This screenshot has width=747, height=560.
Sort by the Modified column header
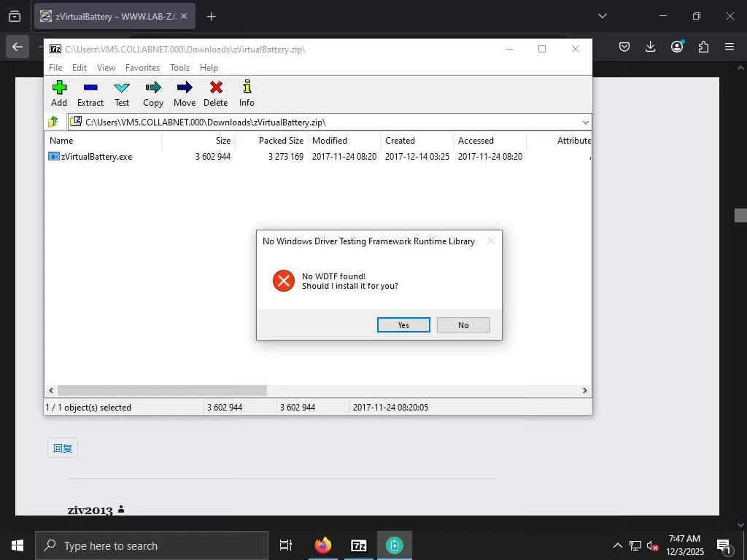344,141
